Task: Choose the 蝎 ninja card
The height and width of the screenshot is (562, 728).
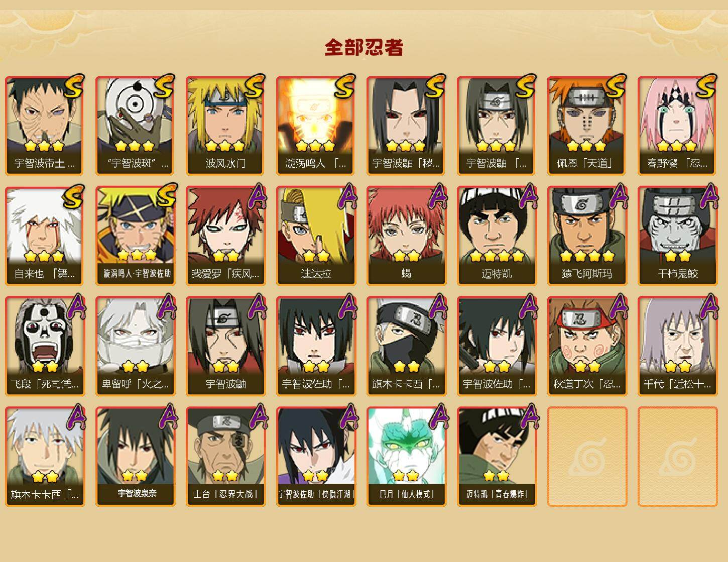Action: click(406, 236)
